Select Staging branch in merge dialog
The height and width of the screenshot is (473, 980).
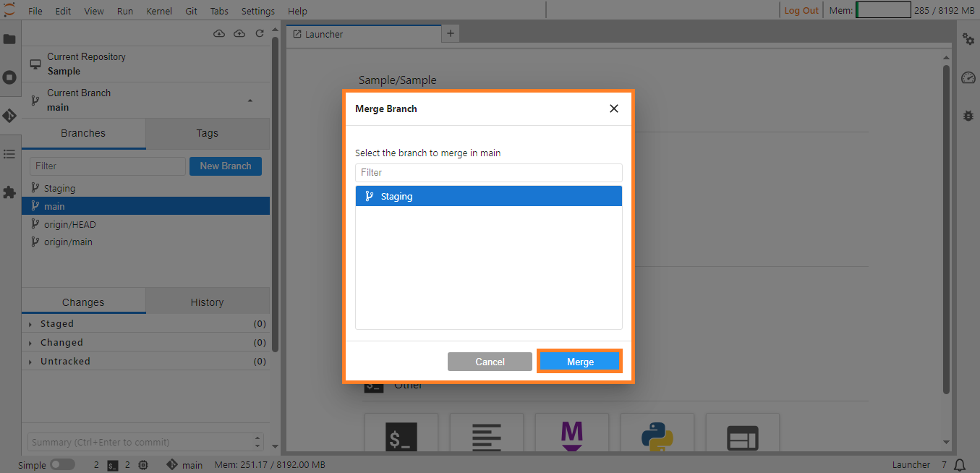point(489,196)
